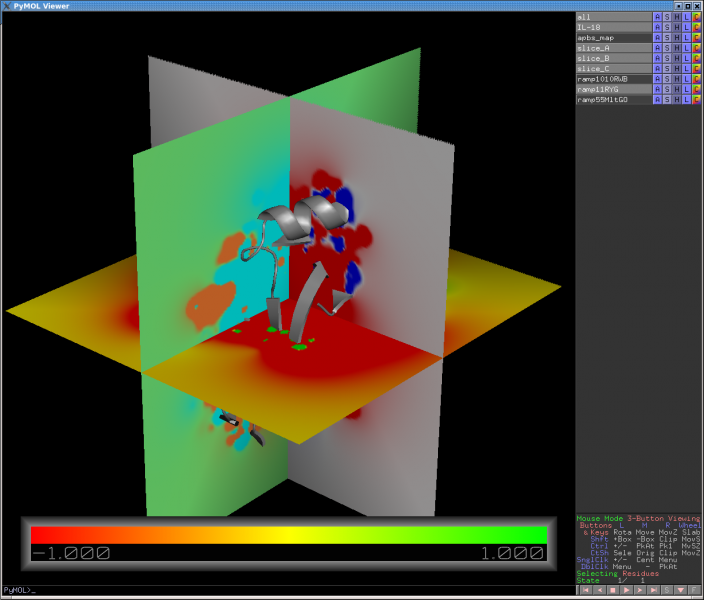The image size is (704, 600).
Task: Expand the Hide menu for slice_C
Action: pos(677,69)
